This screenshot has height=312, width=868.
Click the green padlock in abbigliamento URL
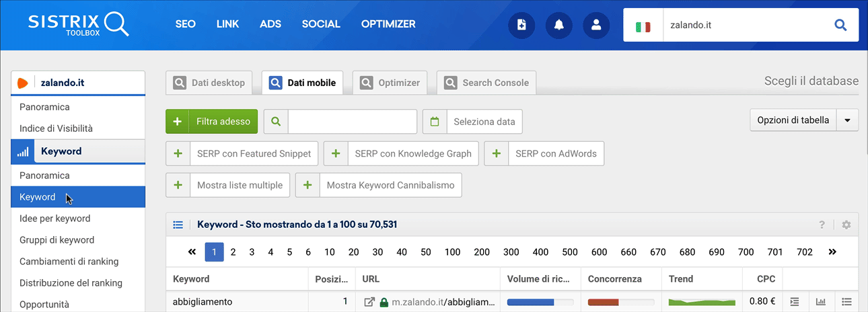pyautogui.click(x=384, y=302)
